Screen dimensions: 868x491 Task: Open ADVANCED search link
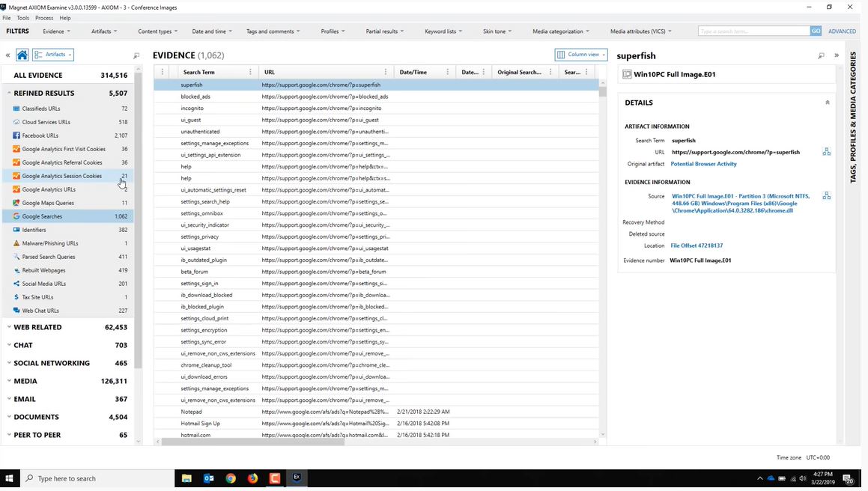click(x=842, y=31)
